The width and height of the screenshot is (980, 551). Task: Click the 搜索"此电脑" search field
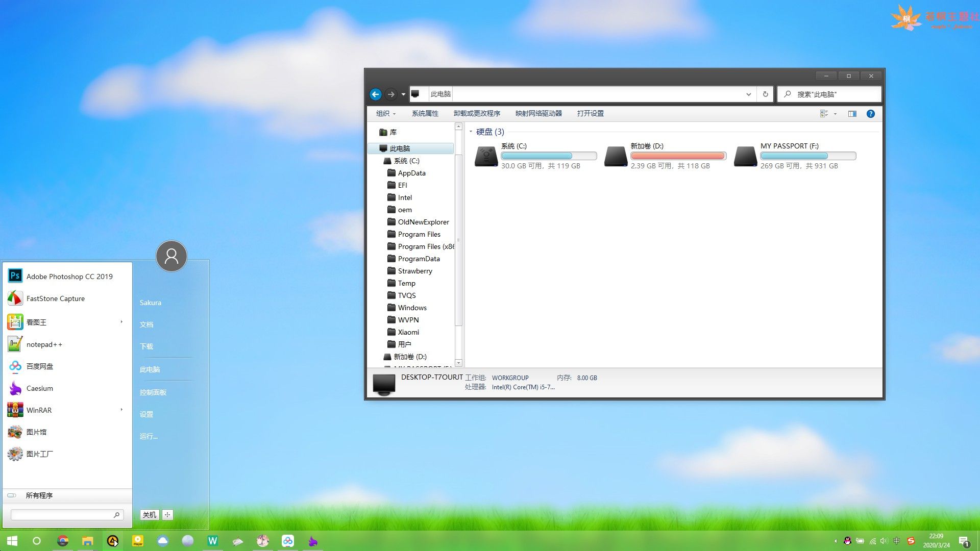click(829, 94)
